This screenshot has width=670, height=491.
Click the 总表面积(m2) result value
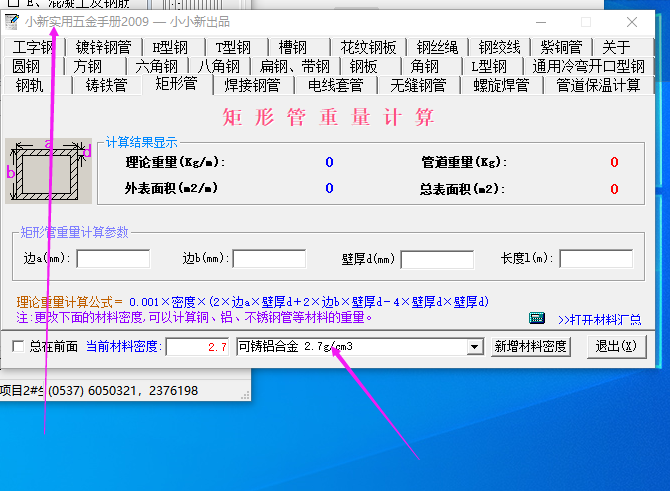(614, 189)
